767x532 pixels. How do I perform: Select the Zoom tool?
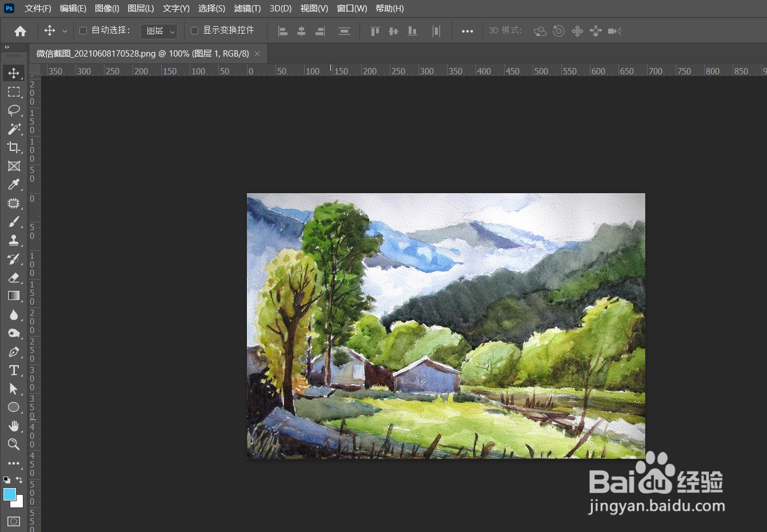point(14,444)
